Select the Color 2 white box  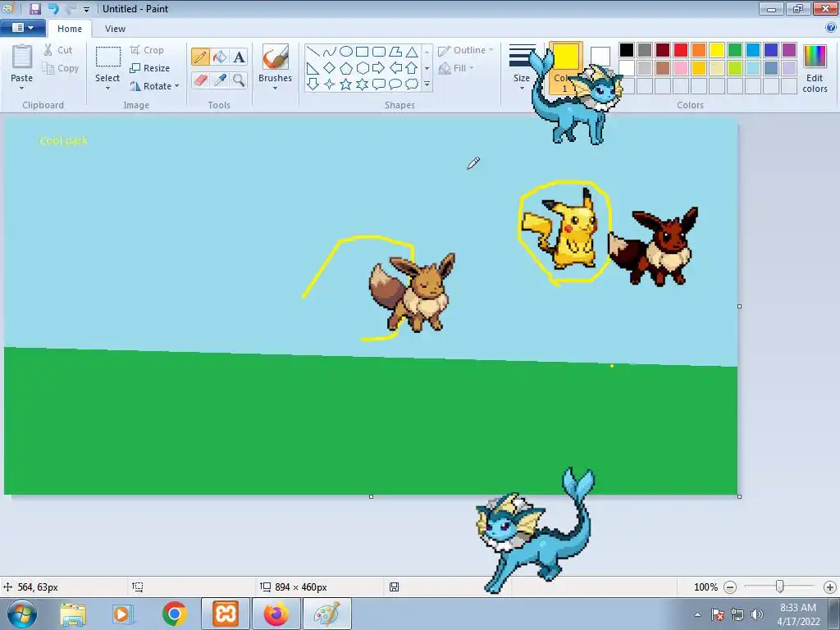(600, 56)
